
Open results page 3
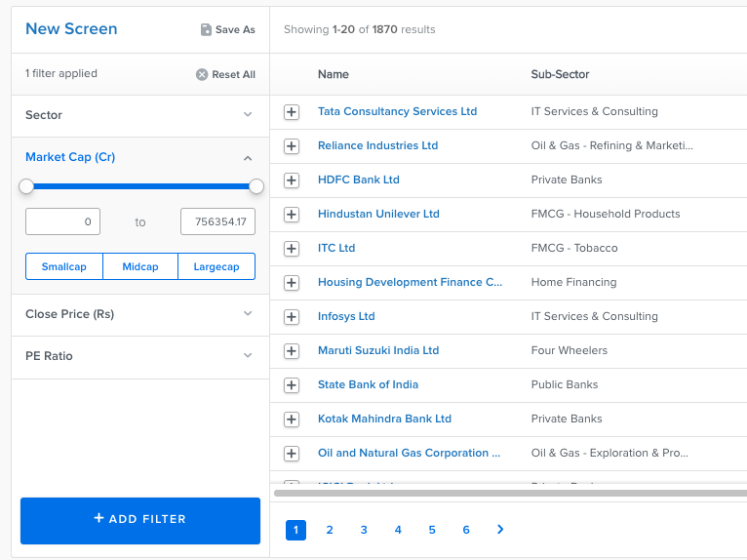(364, 530)
